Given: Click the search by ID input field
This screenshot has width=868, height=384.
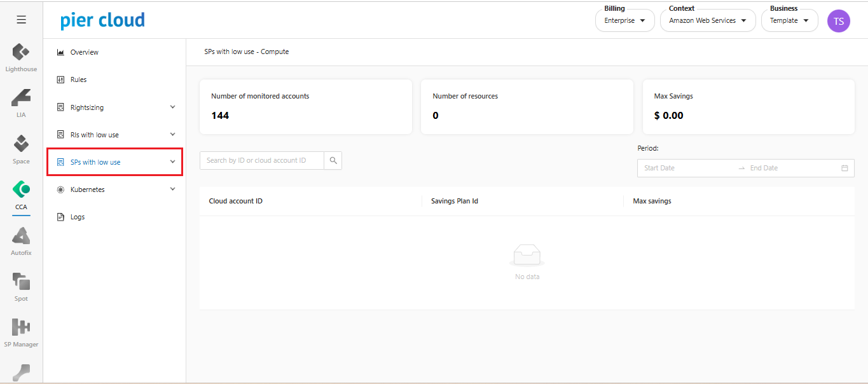Looking at the screenshot, I should (261, 161).
